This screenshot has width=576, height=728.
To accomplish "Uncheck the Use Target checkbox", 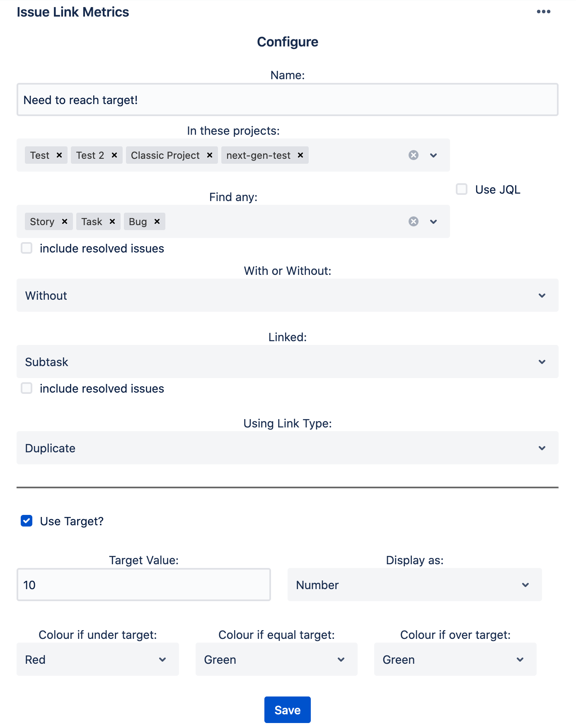I will (27, 521).
